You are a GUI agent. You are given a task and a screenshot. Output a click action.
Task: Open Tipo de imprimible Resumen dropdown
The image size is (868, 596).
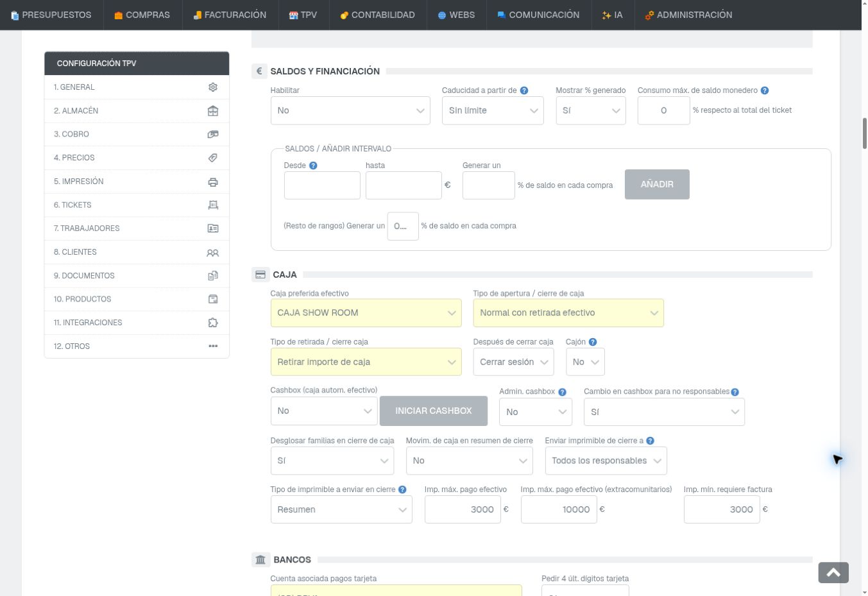341,509
